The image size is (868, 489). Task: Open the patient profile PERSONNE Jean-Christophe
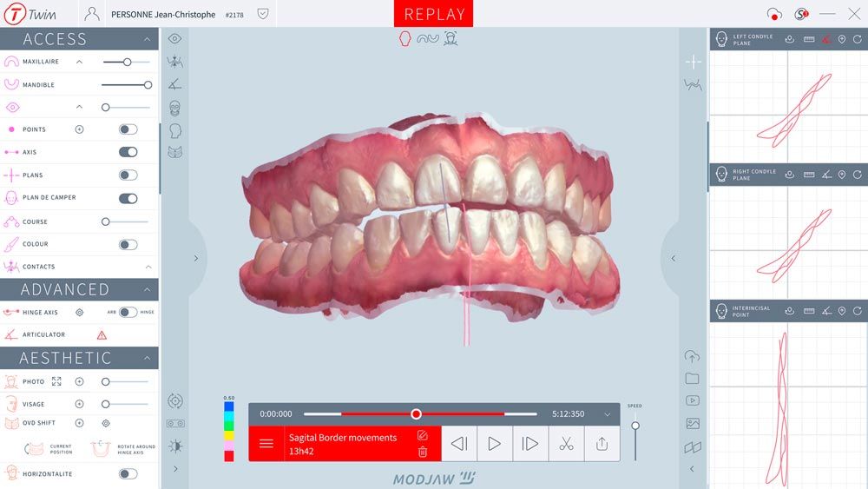pos(163,15)
